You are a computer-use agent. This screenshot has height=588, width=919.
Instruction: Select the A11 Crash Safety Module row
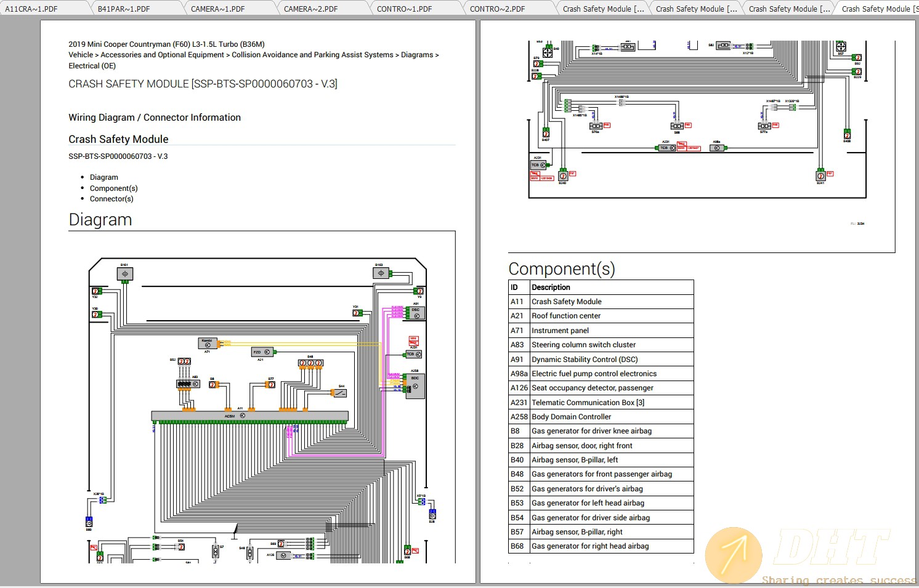[601, 302]
